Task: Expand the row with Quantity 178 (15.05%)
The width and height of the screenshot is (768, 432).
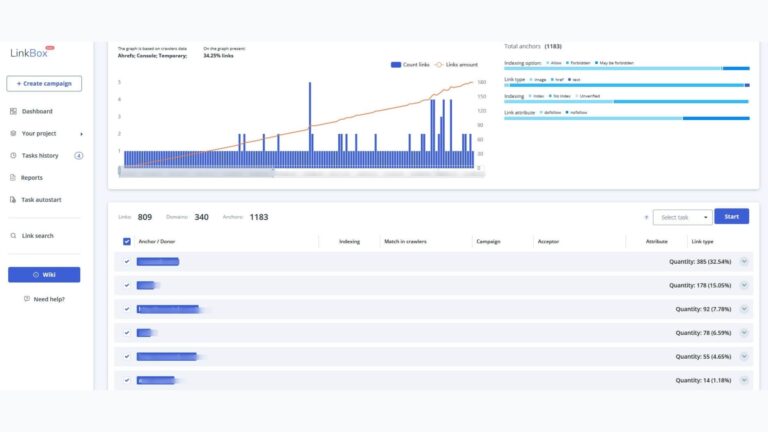Action: [744, 285]
